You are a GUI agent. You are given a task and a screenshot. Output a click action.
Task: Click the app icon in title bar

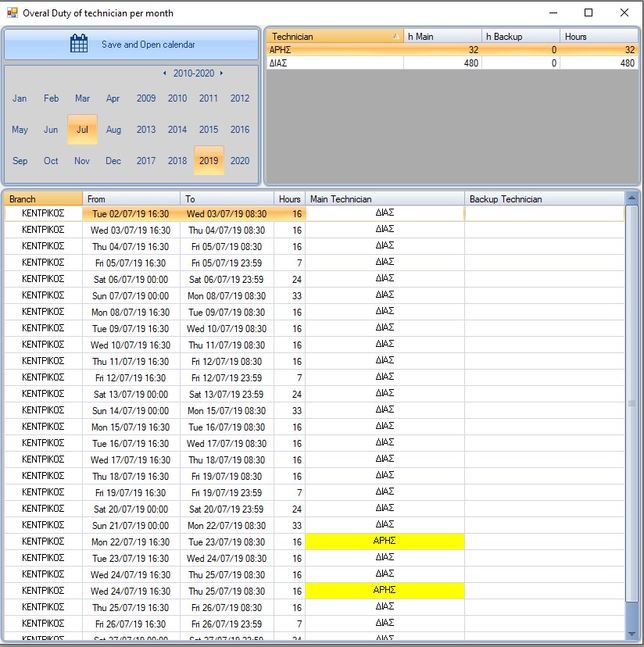click(12, 13)
